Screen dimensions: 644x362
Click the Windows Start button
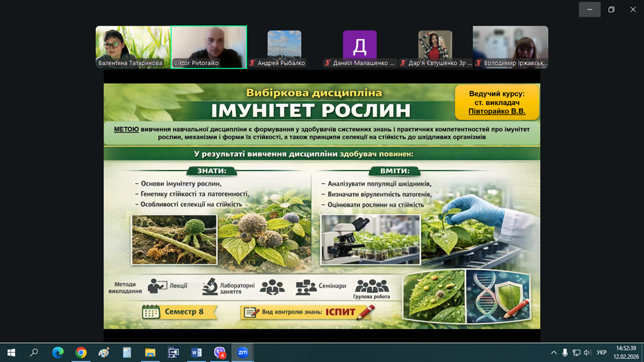pyautogui.click(x=11, y=353)
